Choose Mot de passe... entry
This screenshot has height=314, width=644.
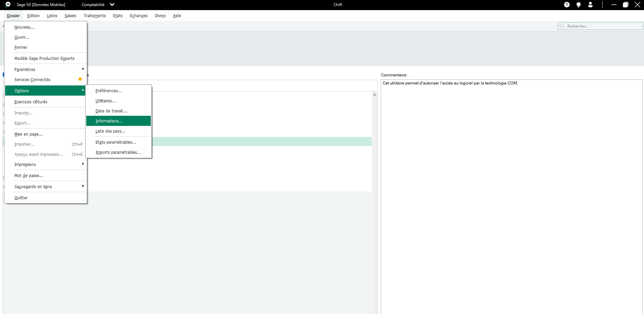[x=46, y=176]
